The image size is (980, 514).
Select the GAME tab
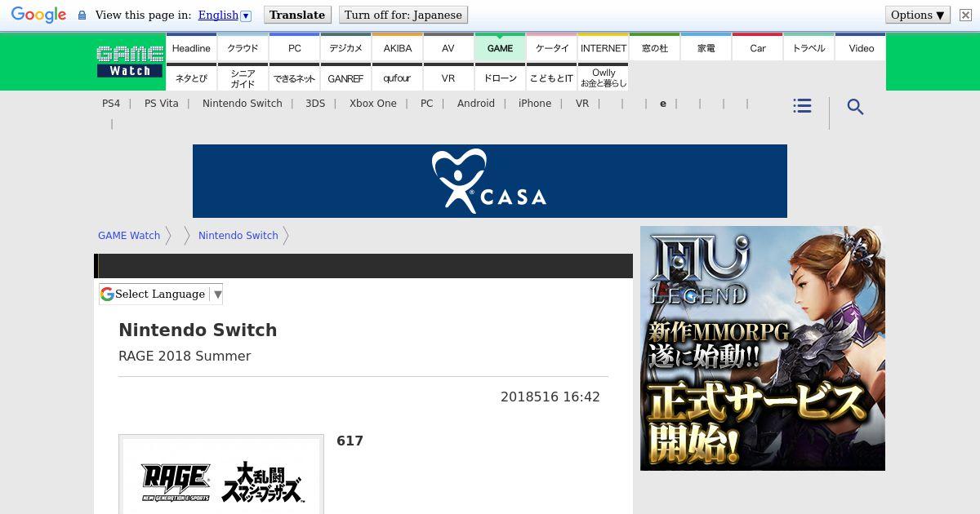(500, 48)
